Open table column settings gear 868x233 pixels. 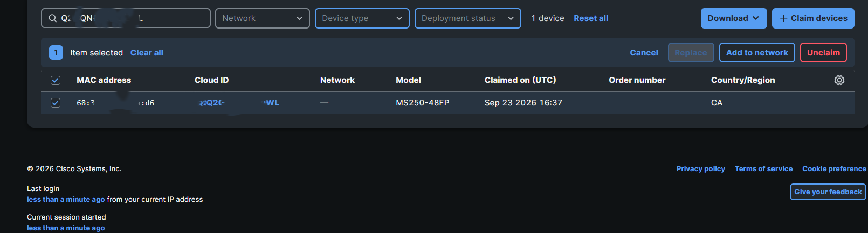point(839,80)
